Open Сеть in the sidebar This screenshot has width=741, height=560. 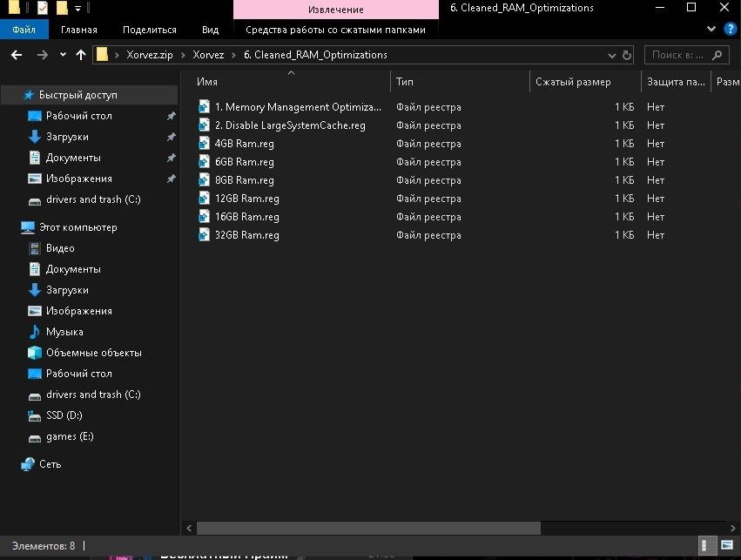click(x=51, y=464)
